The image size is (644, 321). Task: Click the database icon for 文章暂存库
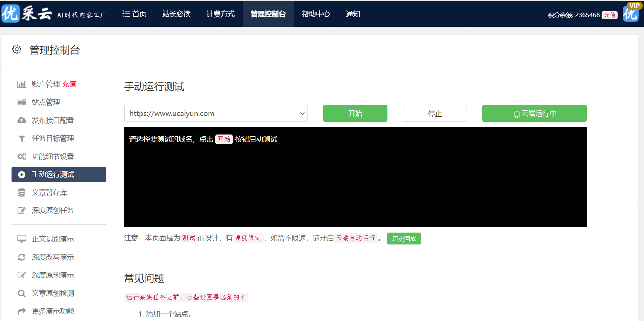click(22, 192)
